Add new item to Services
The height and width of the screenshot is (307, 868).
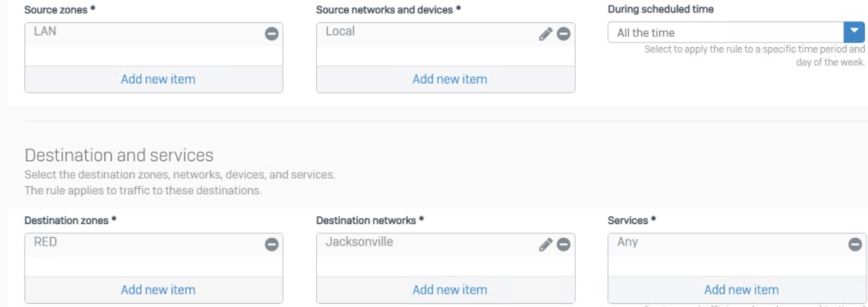[x=741, y=289]
